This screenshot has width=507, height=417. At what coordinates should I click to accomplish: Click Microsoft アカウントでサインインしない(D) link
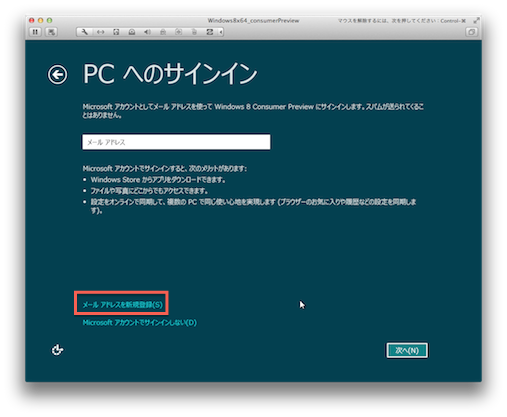(140, 323)
